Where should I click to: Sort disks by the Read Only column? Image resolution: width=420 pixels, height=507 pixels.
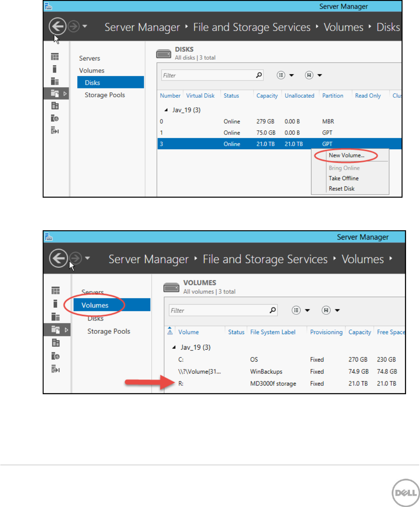pyautogui.click(x=368, y=96)
